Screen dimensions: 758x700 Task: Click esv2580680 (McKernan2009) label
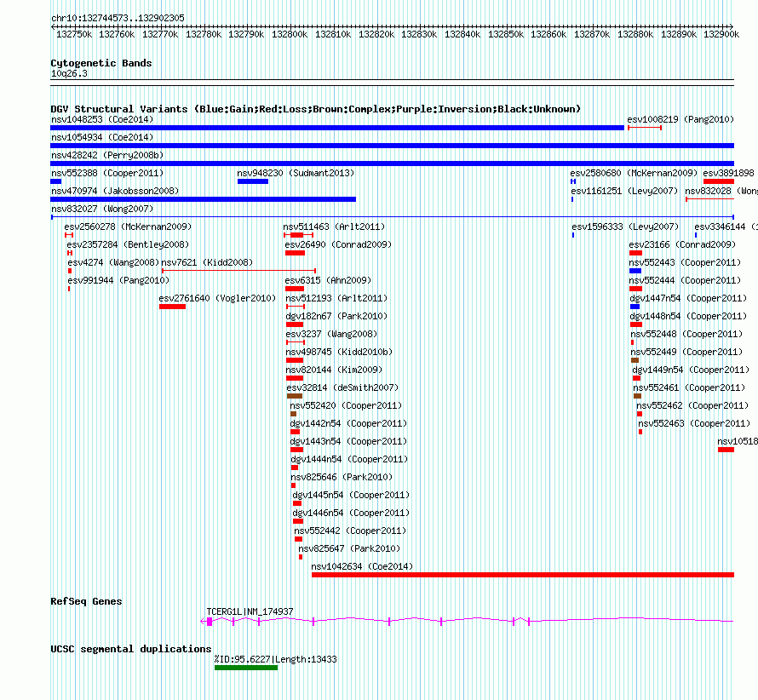[634, 173]
